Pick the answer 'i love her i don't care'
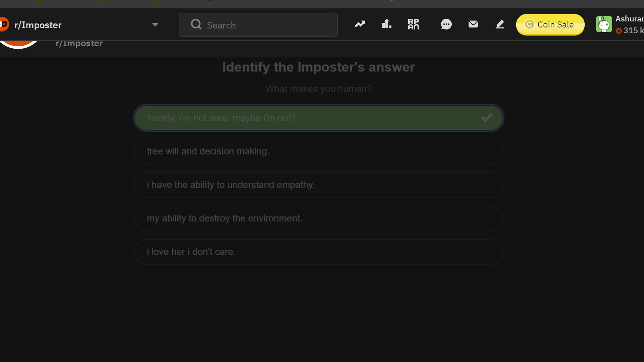The height and width of the screenshot is (362, 644). point(318,252)
